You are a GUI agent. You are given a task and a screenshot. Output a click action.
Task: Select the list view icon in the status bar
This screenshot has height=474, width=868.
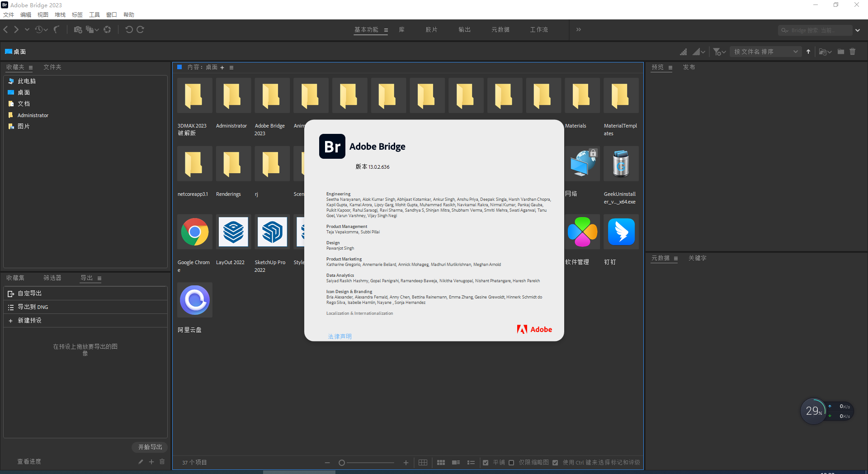tap(471, 462)
